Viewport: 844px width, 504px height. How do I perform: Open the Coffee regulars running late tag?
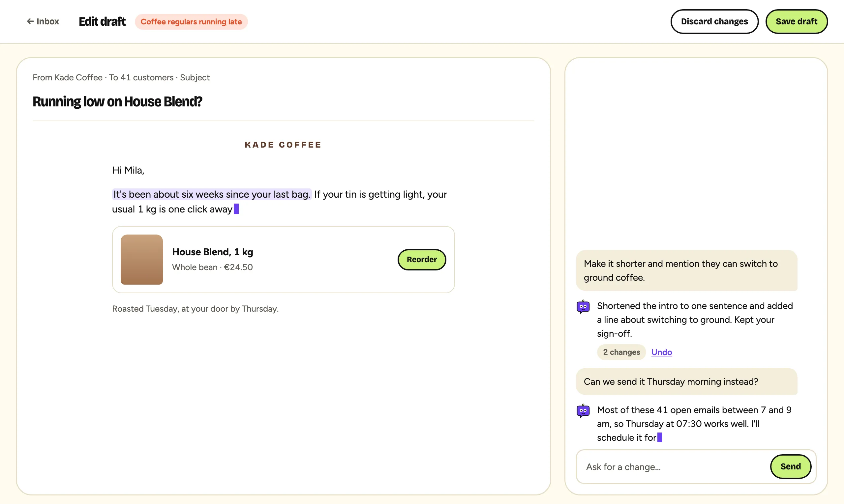point(191,22)
